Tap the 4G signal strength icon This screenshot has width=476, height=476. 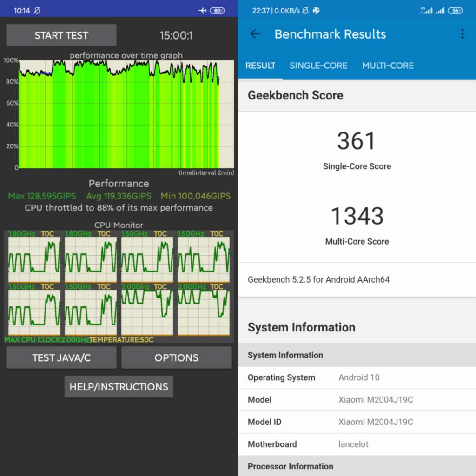[x=425, y=10]
